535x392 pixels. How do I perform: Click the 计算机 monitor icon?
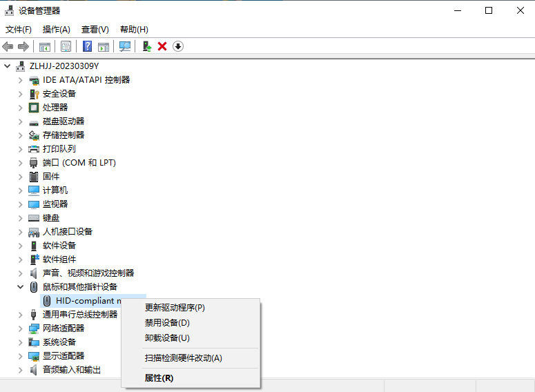click(x=34, y=190)
